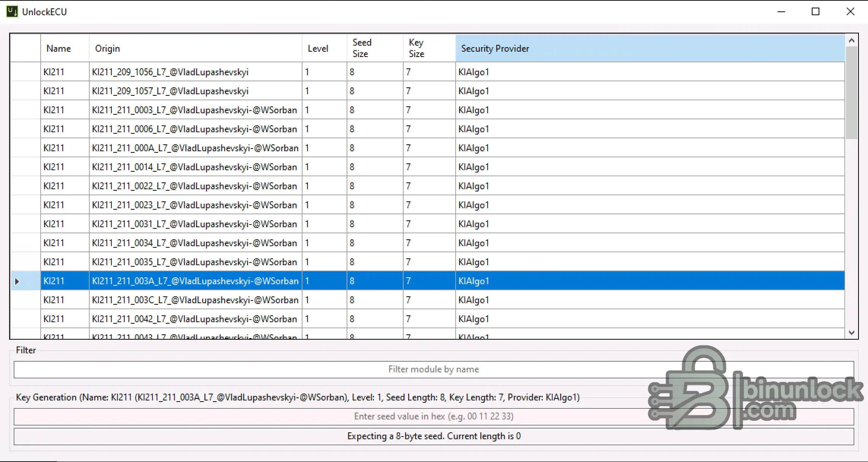Click the Expecting a 8-byte seed output box
The height and width of the screenshot is (462, 868).
[x=434, y=436]
